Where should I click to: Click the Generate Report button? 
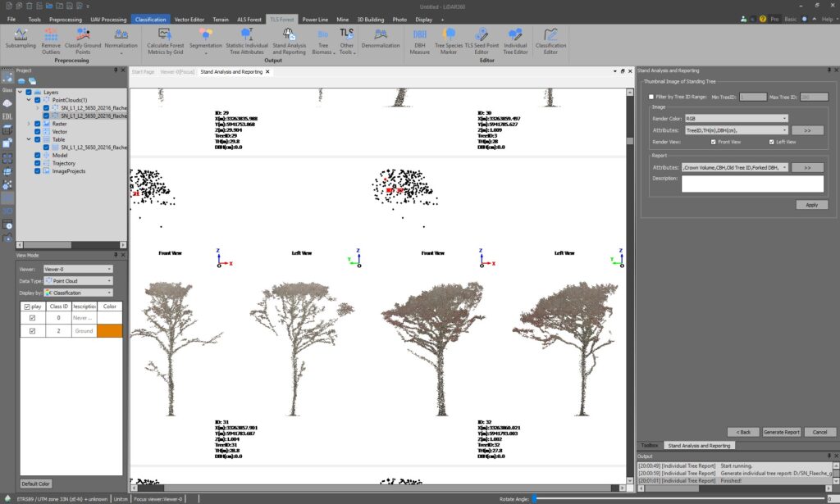(781, 432)
